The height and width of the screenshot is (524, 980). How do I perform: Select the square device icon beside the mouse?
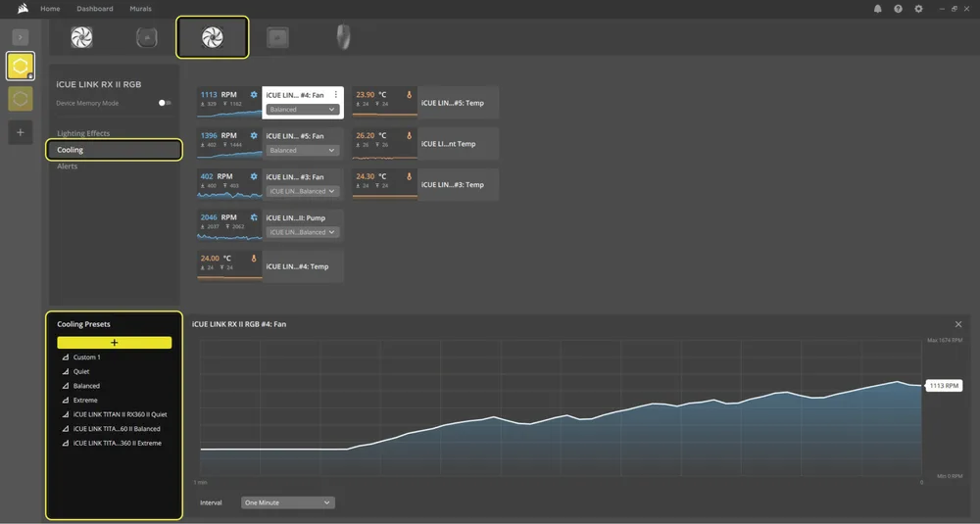pyautogui.click(x=277, y=37)
